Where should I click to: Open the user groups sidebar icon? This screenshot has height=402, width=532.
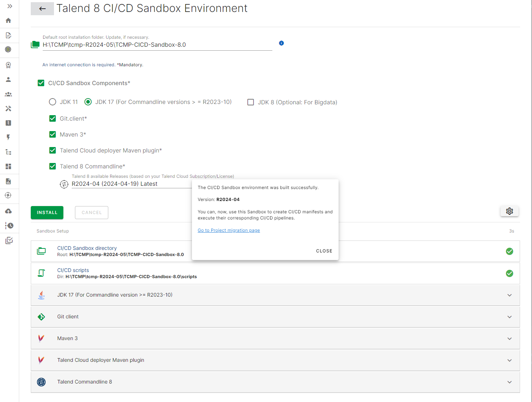[x=8, y=94]
